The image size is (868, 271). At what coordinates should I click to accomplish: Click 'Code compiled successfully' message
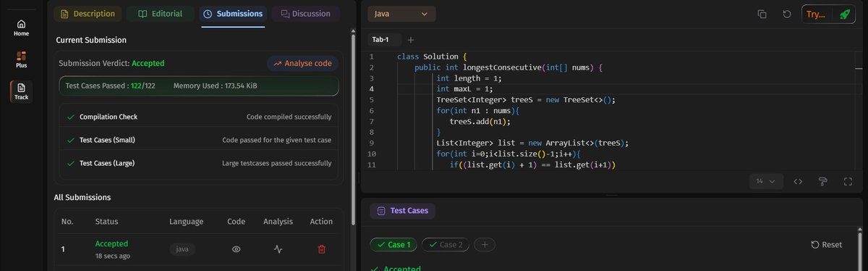pos(289,117)
